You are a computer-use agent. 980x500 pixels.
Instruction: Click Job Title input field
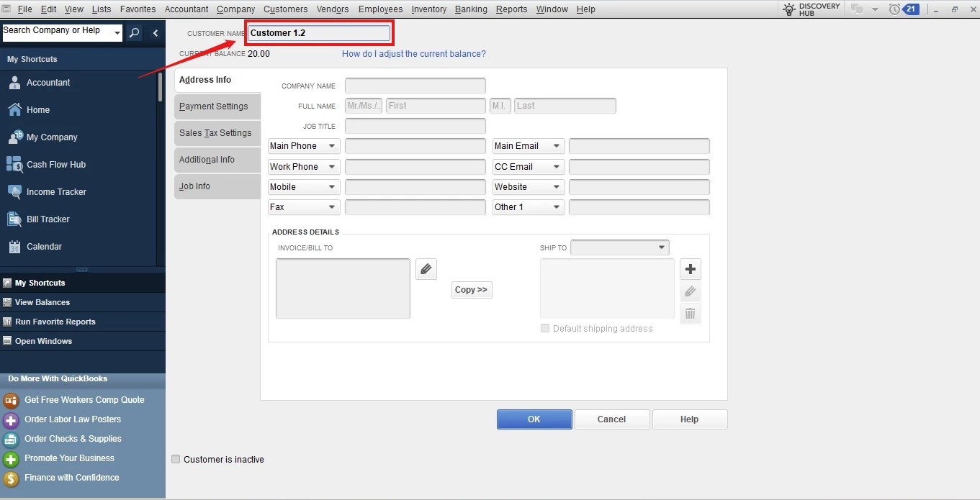tap(415, 126)
